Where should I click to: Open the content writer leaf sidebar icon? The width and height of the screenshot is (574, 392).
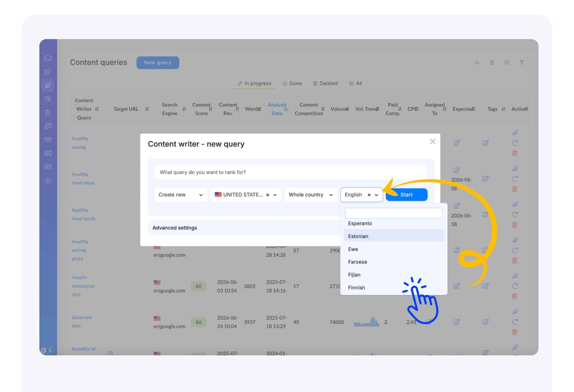(48, 85)
